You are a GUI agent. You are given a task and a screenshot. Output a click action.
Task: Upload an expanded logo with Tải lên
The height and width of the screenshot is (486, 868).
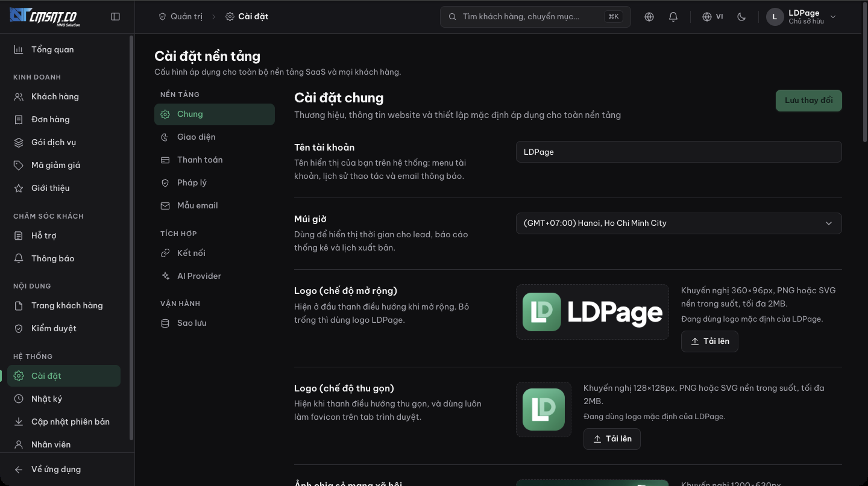709,341
